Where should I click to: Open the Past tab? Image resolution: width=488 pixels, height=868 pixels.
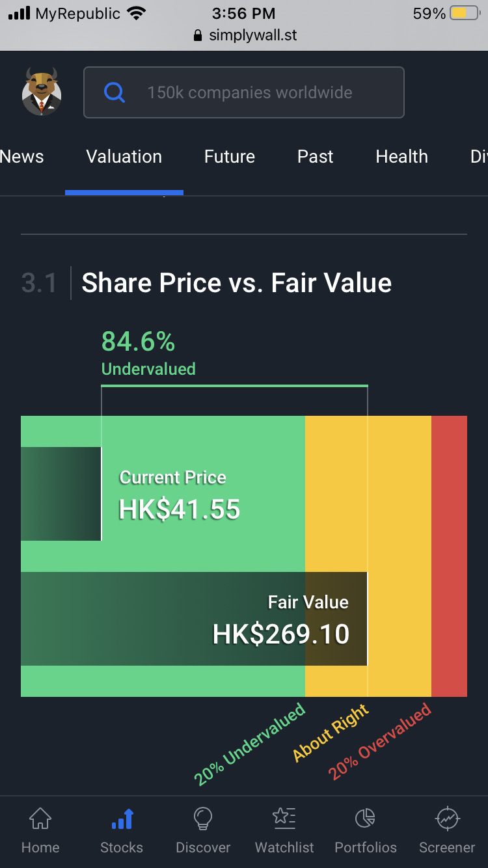click(316, 157)
